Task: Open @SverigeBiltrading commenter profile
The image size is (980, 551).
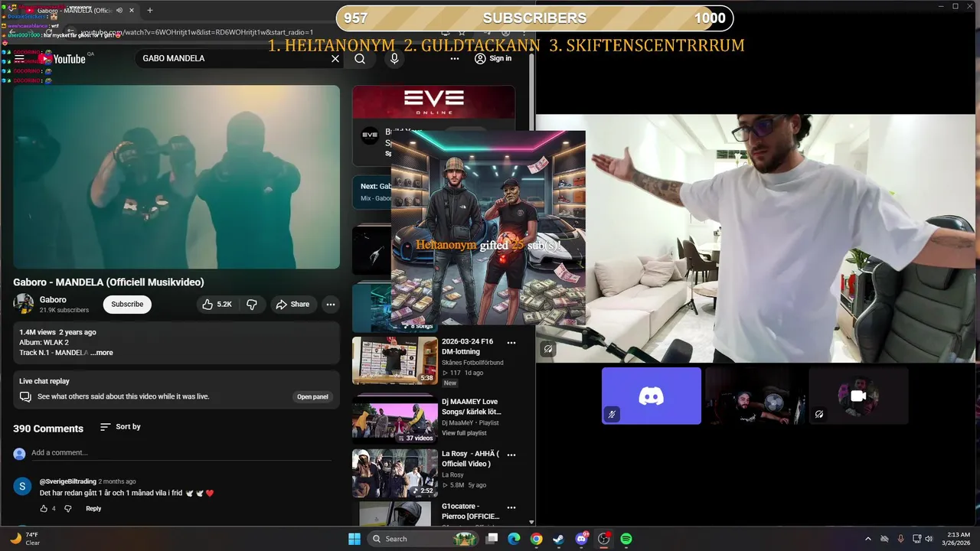Action: (x=68, y=481)
